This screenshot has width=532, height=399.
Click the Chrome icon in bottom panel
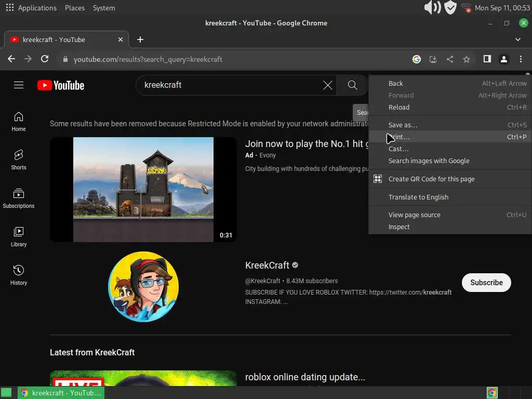492,393
